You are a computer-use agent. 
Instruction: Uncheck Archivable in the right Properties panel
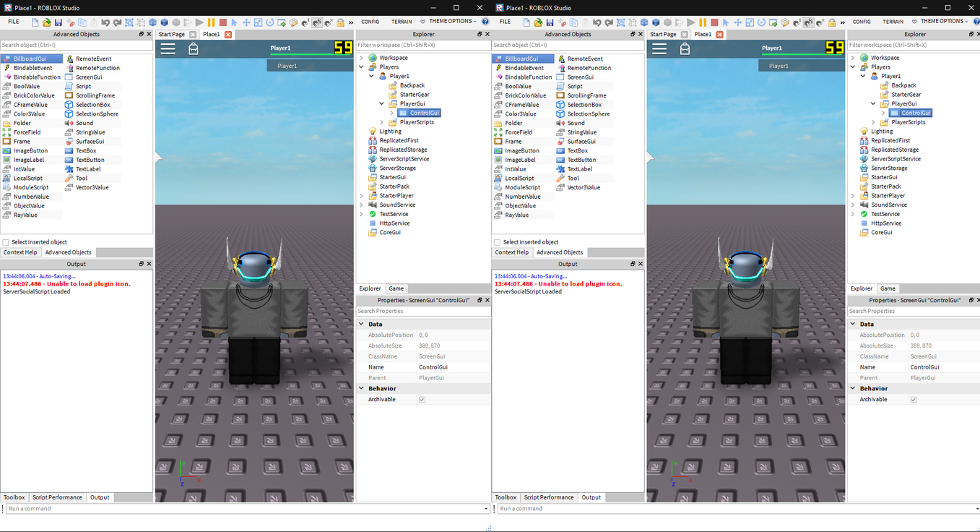914,399
